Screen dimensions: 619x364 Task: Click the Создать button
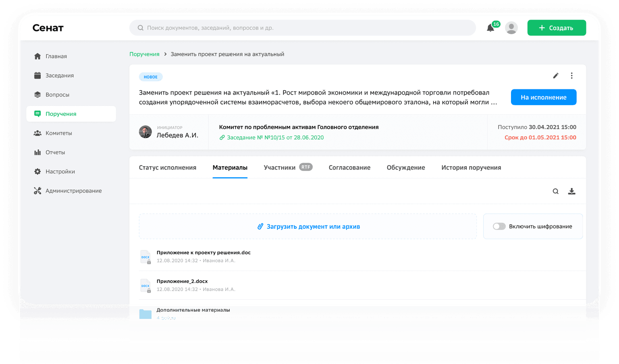tap(557, 28)
